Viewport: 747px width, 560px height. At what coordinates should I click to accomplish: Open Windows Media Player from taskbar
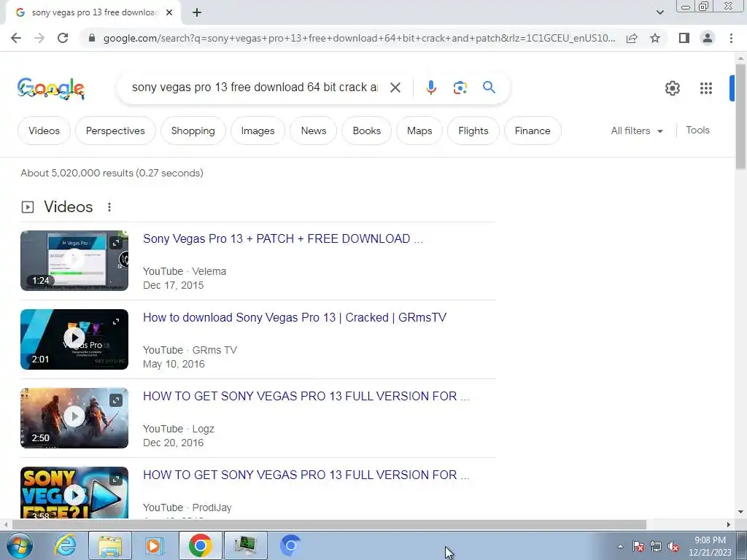(x=155, y=545)
